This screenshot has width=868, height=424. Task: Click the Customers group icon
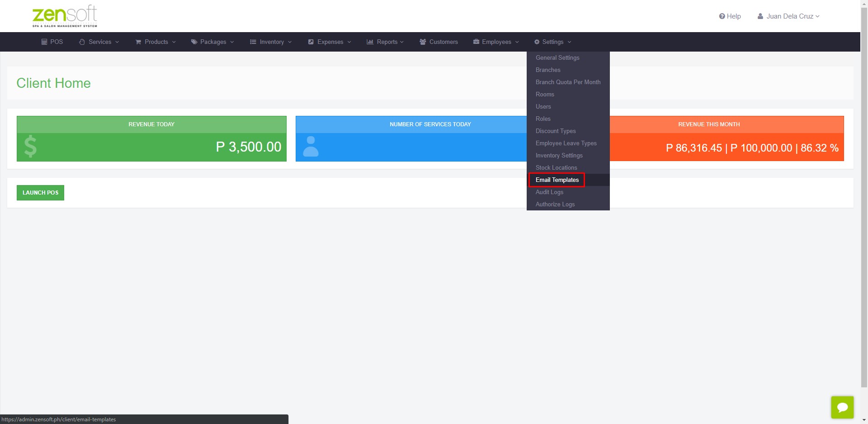click(423, 42)
